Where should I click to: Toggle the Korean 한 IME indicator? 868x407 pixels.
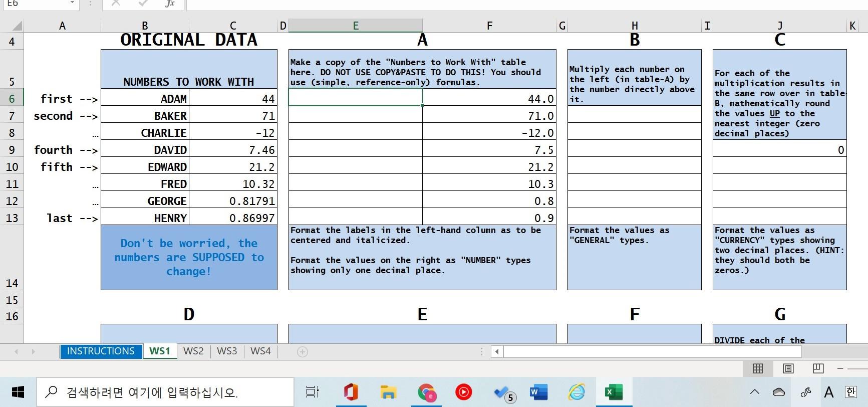(x=850, y=392)
